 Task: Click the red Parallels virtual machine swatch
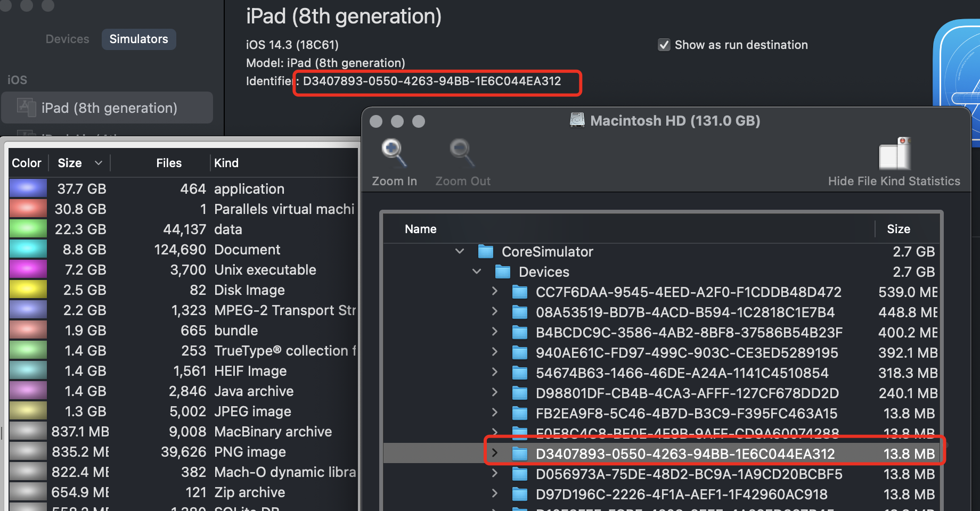(x=28, y=209)
